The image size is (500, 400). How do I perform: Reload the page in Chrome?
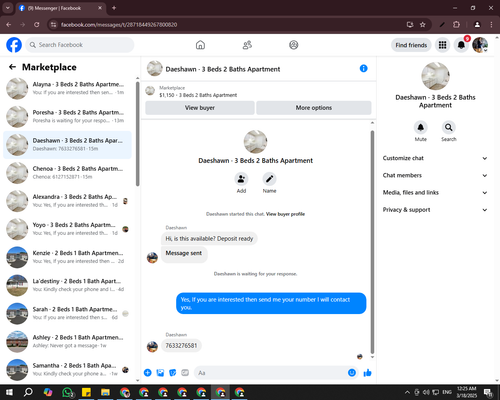37,25
